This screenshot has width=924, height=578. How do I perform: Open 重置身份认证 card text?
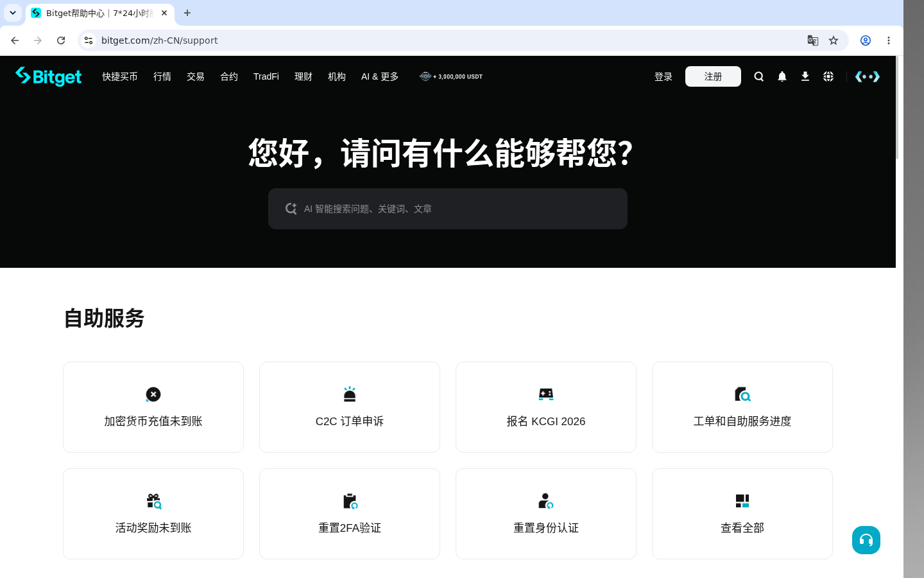point(546,528)
